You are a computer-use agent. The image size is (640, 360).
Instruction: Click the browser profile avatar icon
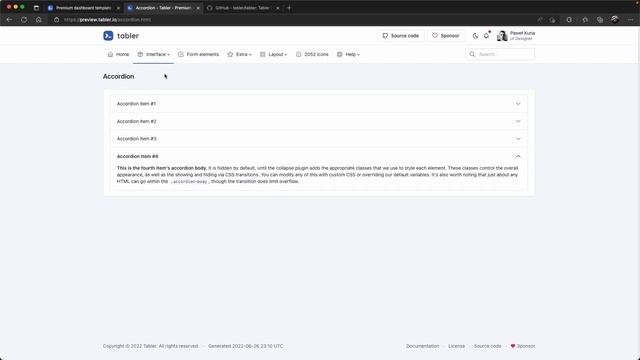pyautogui.click(x=615, y=20)
